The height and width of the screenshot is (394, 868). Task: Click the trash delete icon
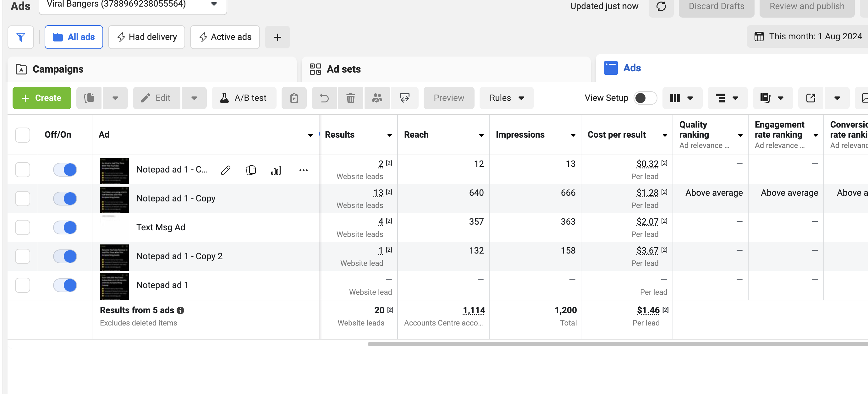[350, 98]
